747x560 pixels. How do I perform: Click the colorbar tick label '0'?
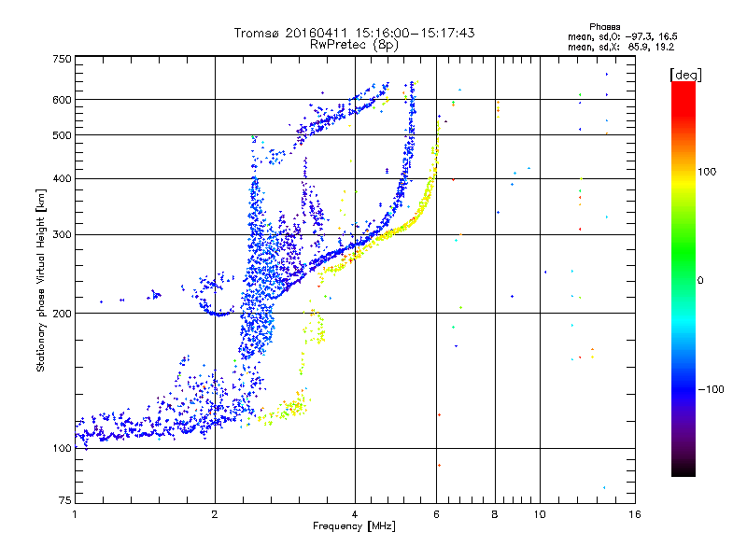pyautogui.click(x=699, y=280)
